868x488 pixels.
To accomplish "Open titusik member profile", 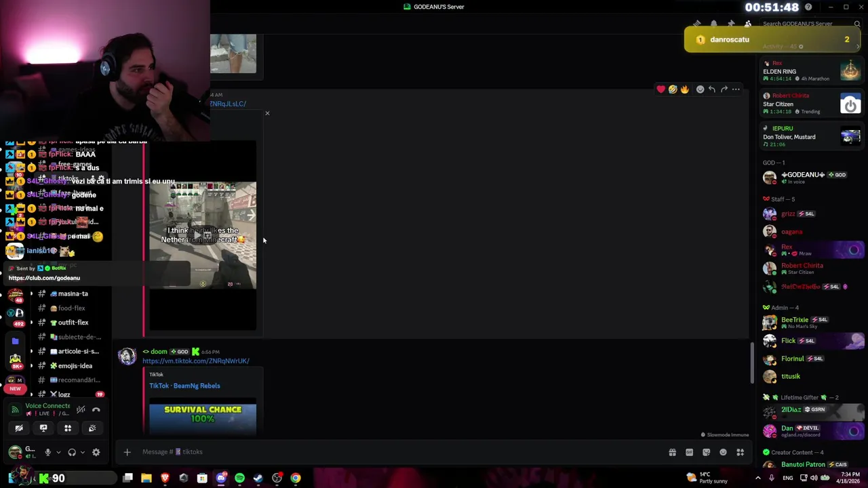I will click(811, 376).
